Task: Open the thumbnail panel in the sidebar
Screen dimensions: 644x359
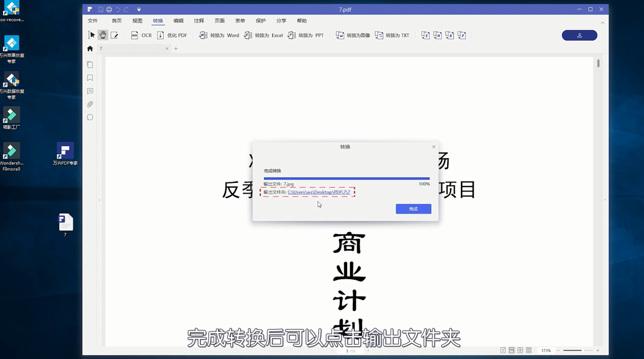Action: (x=90, y=65)
